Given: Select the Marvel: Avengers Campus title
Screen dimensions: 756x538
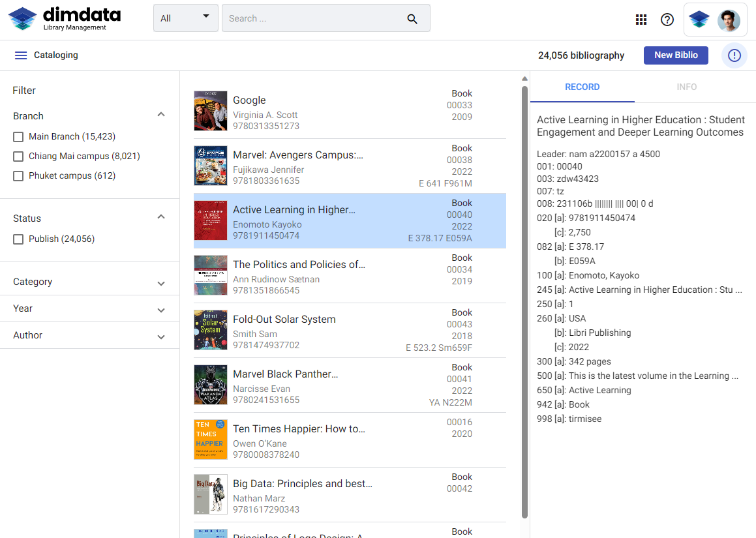Looking at the screenshot, I should 298,155.
